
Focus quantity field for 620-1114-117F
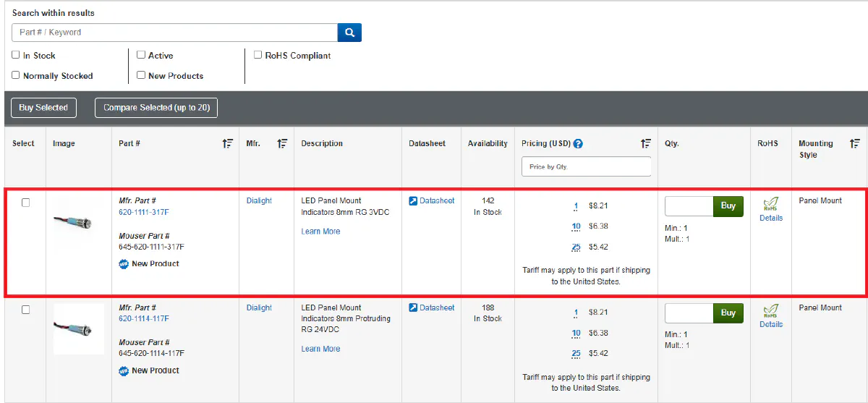click(x=689, y=313)
